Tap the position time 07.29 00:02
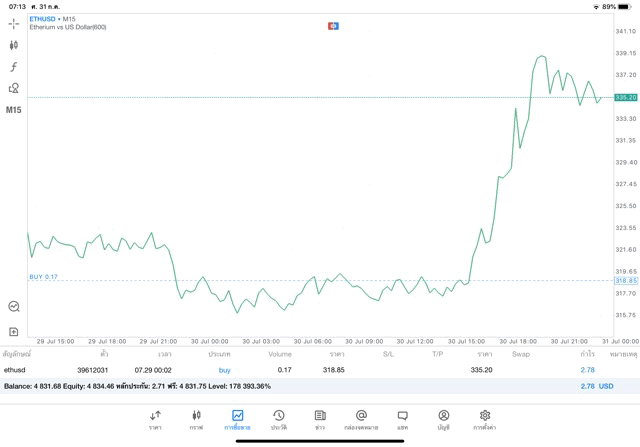This screenshot has width=640, height=447. click(153, 370)
